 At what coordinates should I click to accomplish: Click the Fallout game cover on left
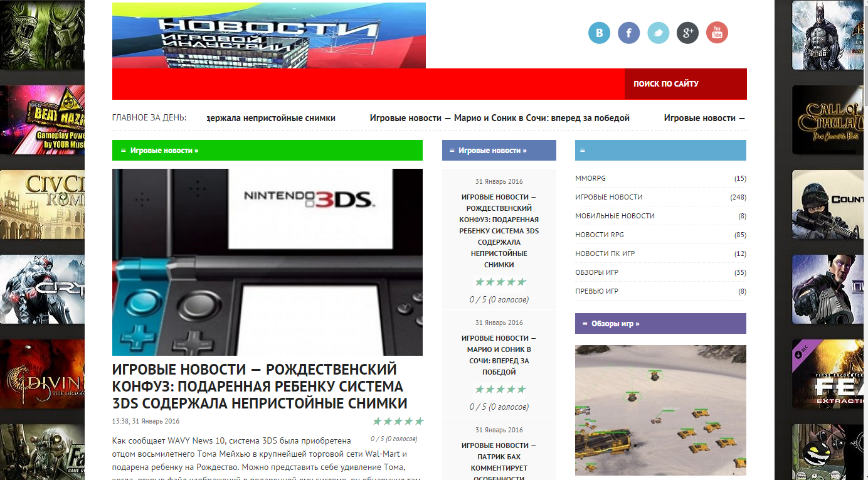click(x=42, y=452)
